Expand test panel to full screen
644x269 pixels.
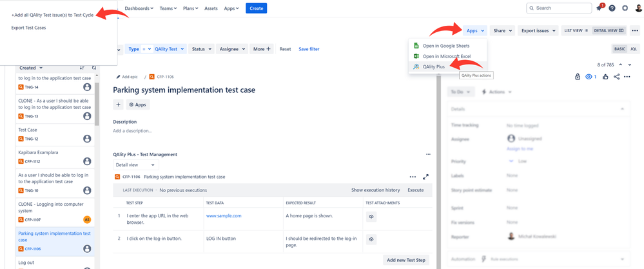pos(426,177)
